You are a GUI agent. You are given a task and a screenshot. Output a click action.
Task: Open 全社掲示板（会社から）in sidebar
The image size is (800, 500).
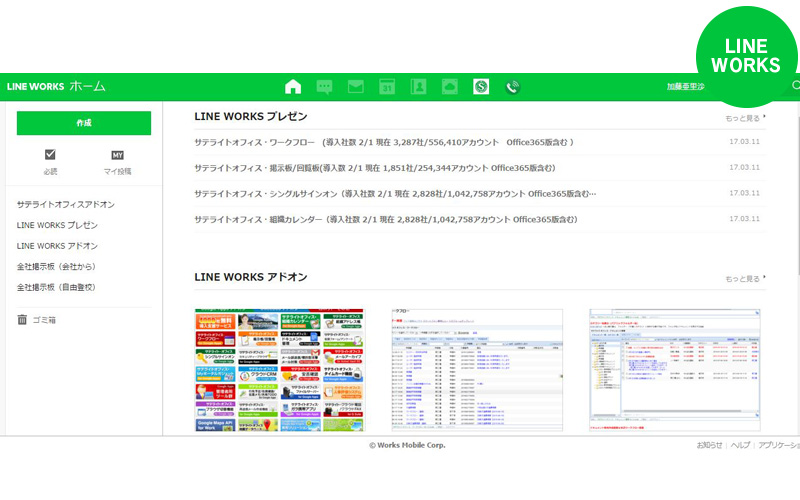click(x=56, y=267)
